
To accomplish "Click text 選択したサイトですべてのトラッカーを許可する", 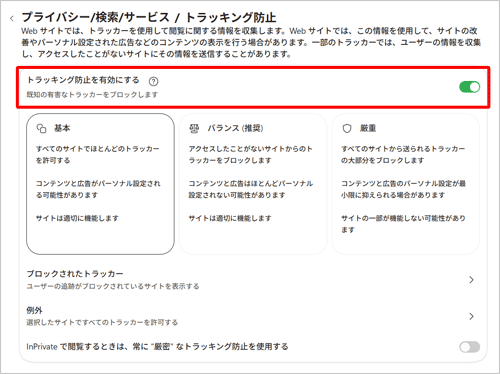I will click(102, 322).
